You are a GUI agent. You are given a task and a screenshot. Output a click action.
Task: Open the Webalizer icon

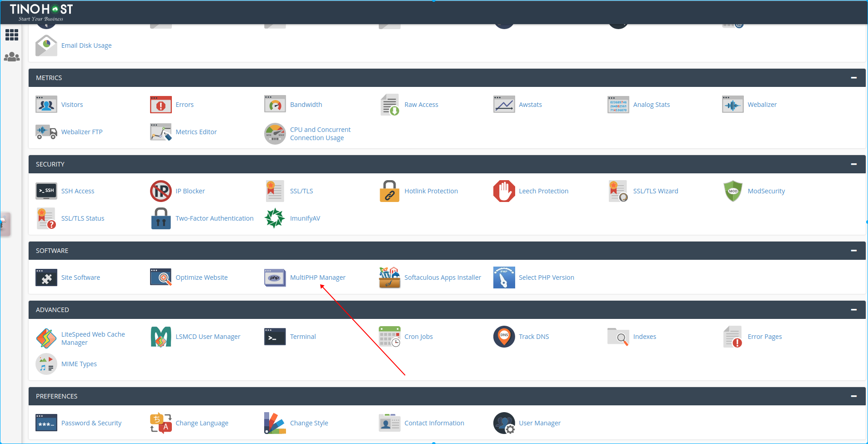point(733,105)
